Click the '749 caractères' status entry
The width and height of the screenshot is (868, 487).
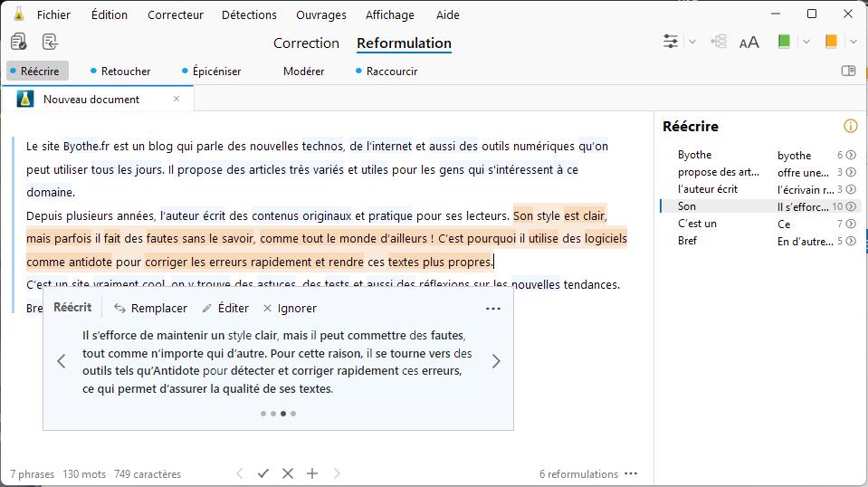click(148, 474)
